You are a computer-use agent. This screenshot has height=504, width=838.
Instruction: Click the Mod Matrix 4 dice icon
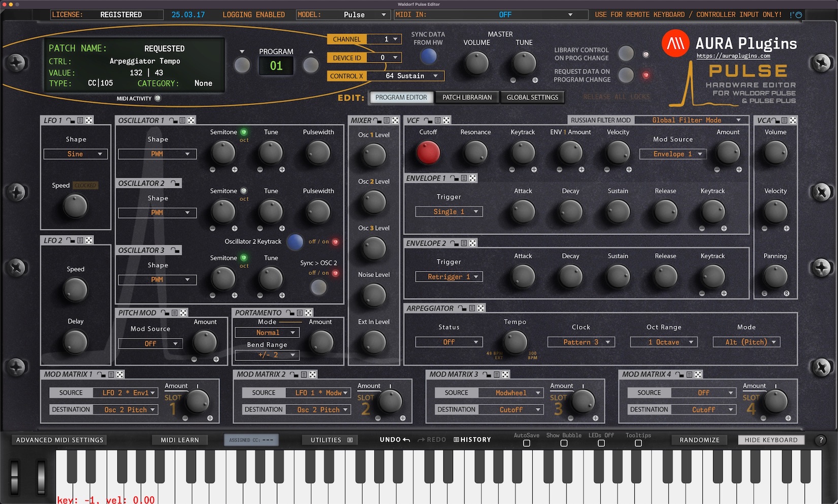click(698, 374)
